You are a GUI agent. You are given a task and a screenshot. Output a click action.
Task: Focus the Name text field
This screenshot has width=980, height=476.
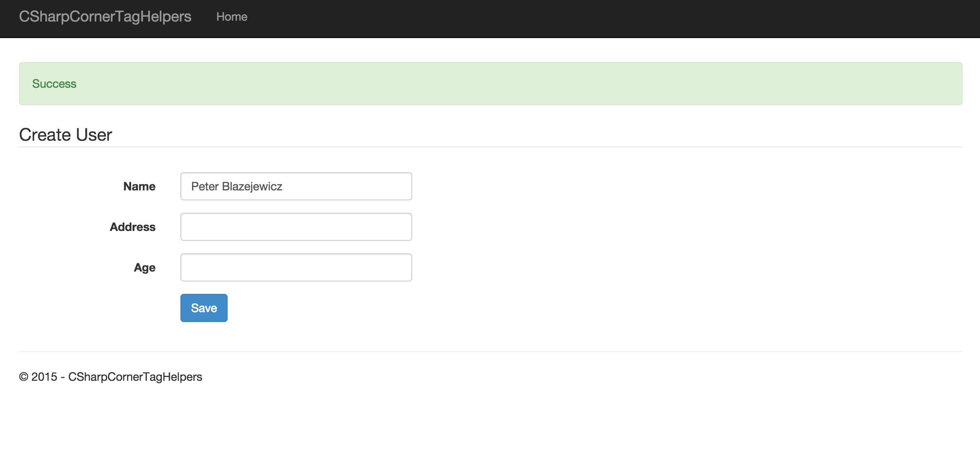tap(296, 186)
